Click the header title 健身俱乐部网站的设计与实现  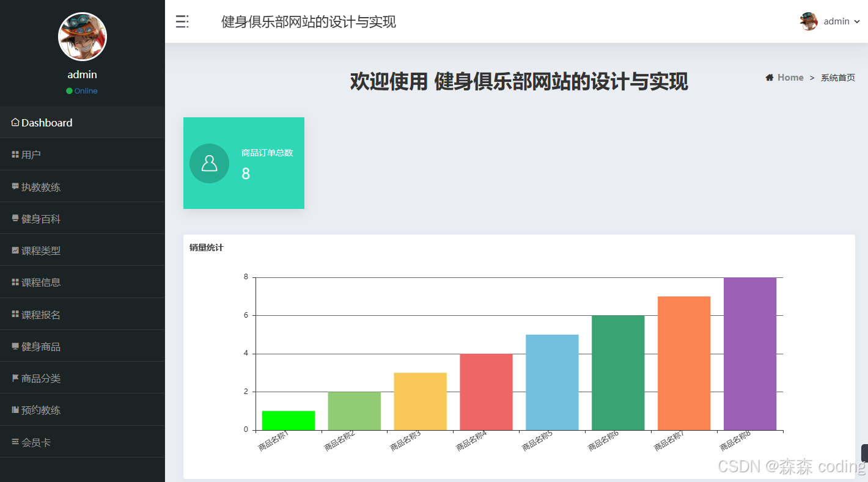[309, 22]
